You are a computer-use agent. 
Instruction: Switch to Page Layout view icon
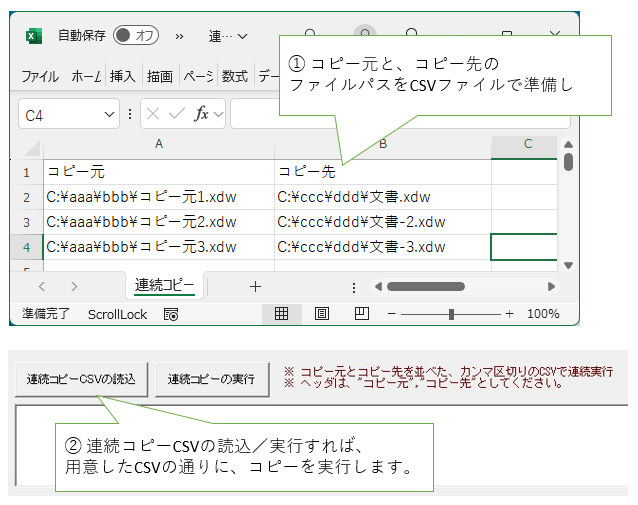[322, 314]
